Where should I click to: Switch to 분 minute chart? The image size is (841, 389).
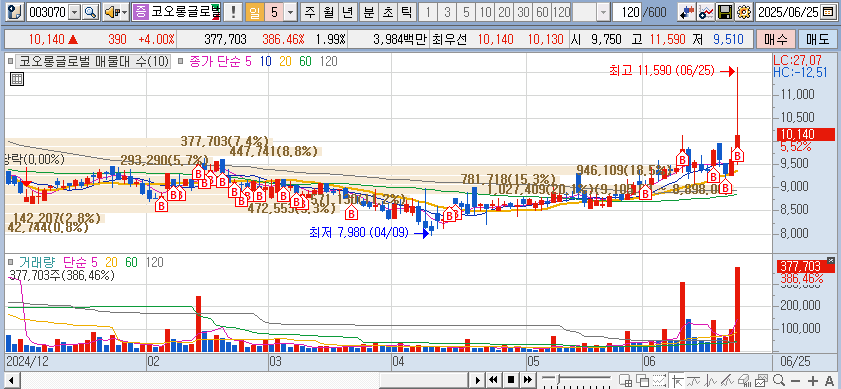(x=368, y=12)
